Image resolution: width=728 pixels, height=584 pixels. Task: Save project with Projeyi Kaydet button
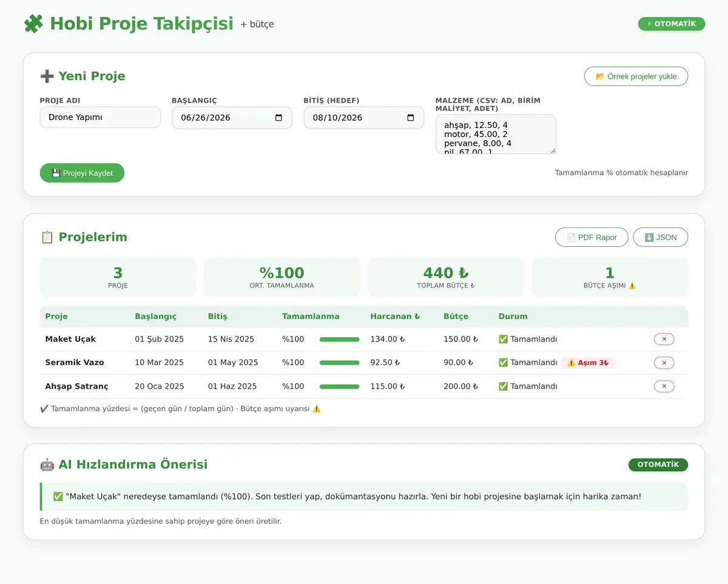pos(82,173)
